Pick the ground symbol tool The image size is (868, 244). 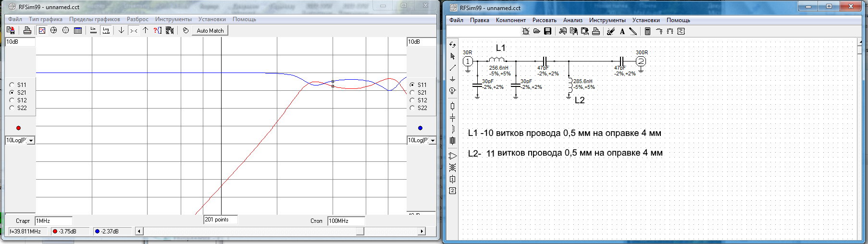[452, 79]
